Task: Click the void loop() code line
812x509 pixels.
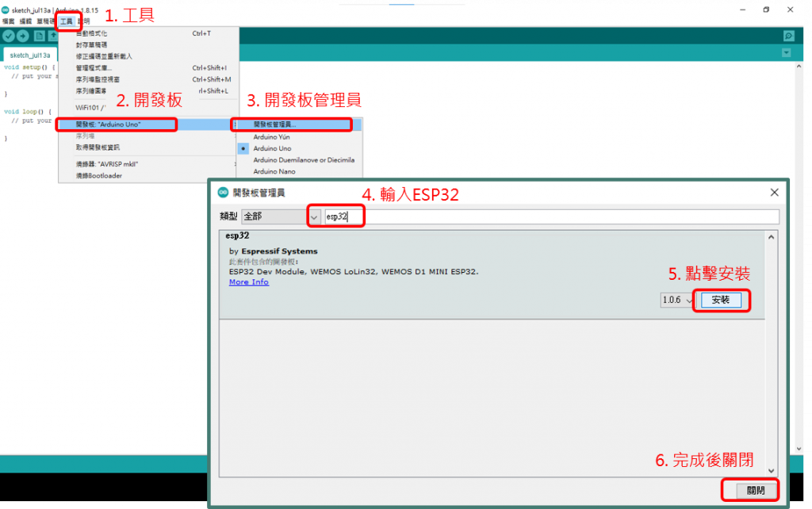Action: pos(28,111)
